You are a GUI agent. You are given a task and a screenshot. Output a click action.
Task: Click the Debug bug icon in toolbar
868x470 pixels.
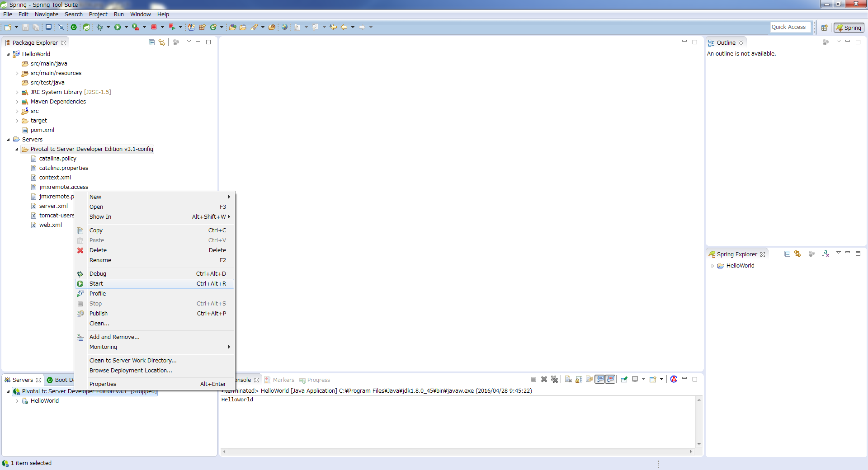[x=100, y=27]
